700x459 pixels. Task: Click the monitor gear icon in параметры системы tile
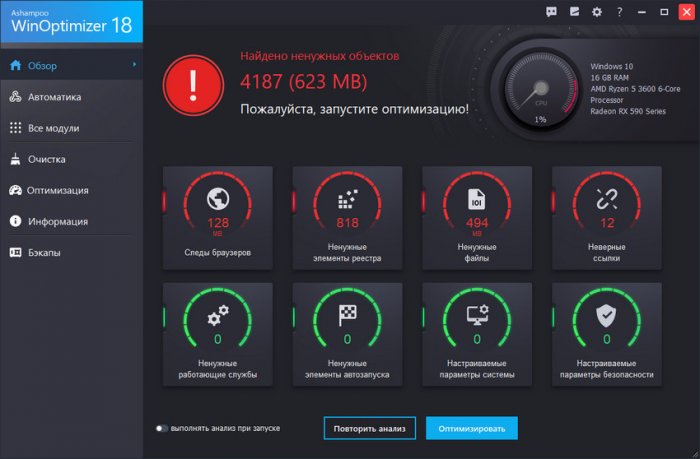point(477,315)
